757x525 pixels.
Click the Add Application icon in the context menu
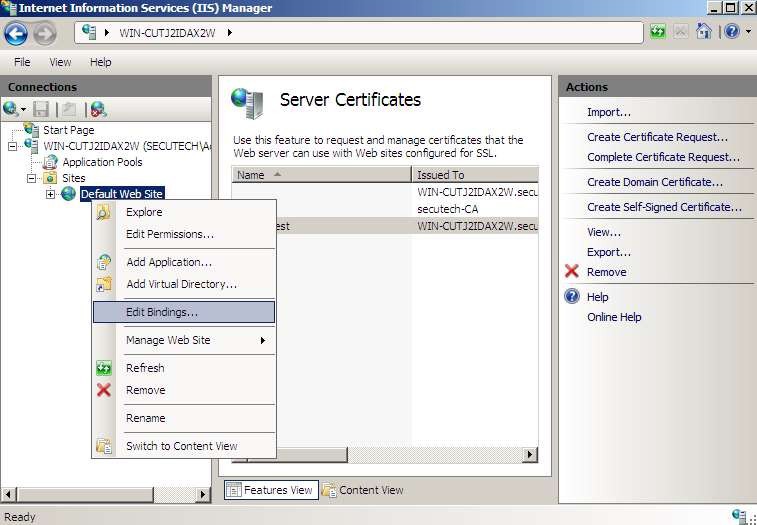tap(104, 262)
